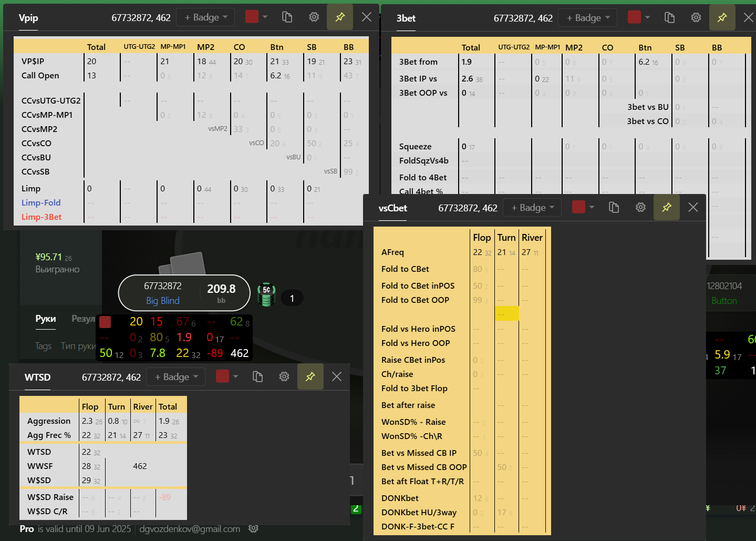This screenshot has height=541, width=756.
Task: Toggle pin on the Vpip popup
Action: coord(340,17)
